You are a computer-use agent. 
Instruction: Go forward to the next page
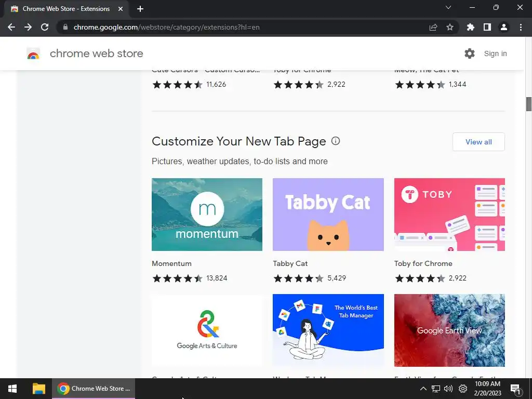click(x=28, y=27)
